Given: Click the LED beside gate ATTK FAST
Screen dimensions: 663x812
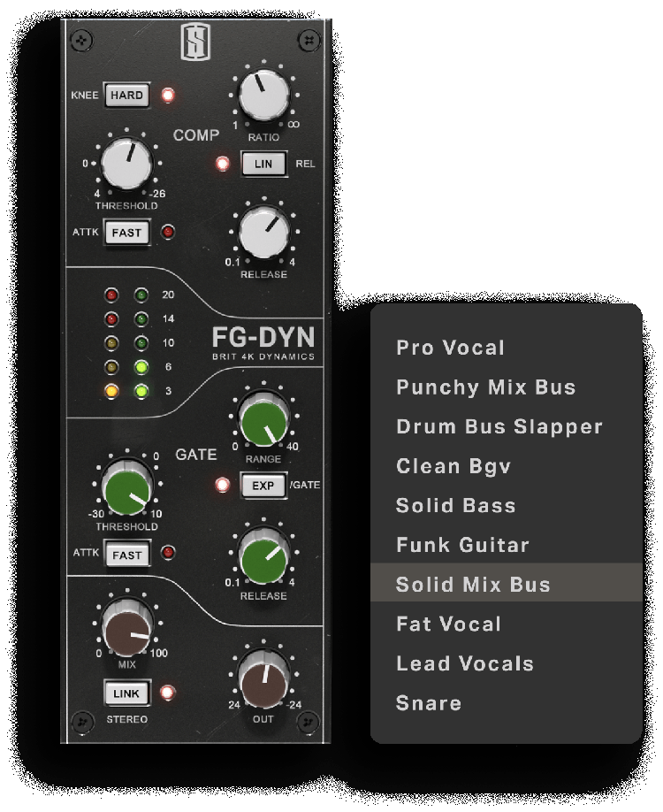Looking at the screenshot, I should coord(168,553).
